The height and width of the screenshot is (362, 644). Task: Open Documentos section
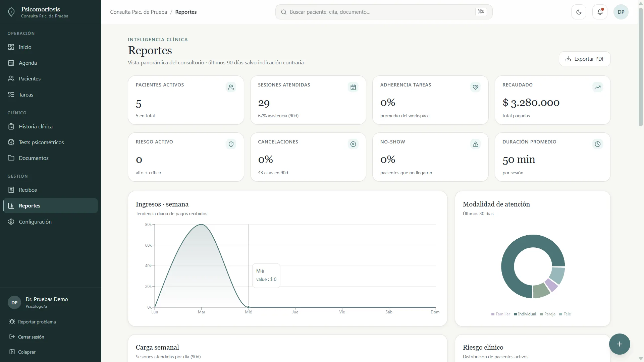[x=50, y=158]
